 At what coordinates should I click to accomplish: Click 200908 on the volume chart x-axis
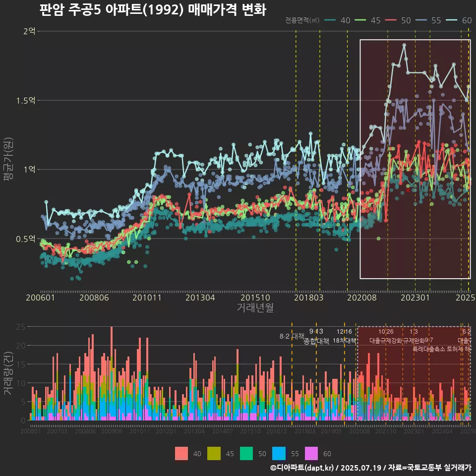point(112,431)
